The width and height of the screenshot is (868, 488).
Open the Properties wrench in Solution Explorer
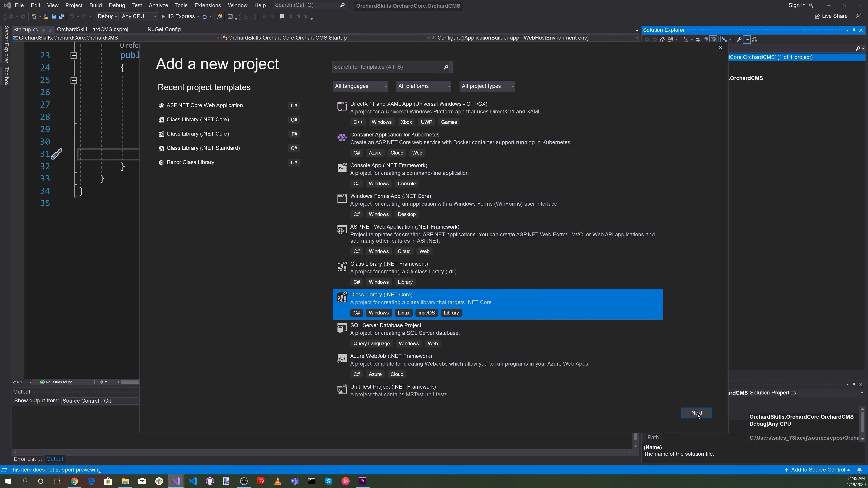[x=739, y=39]
